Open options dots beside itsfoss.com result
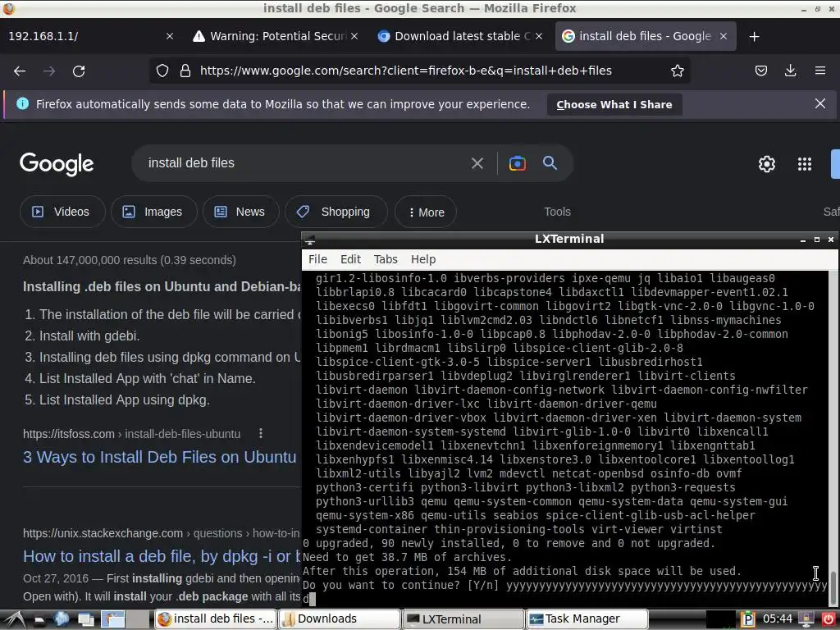 pos(261,433)
